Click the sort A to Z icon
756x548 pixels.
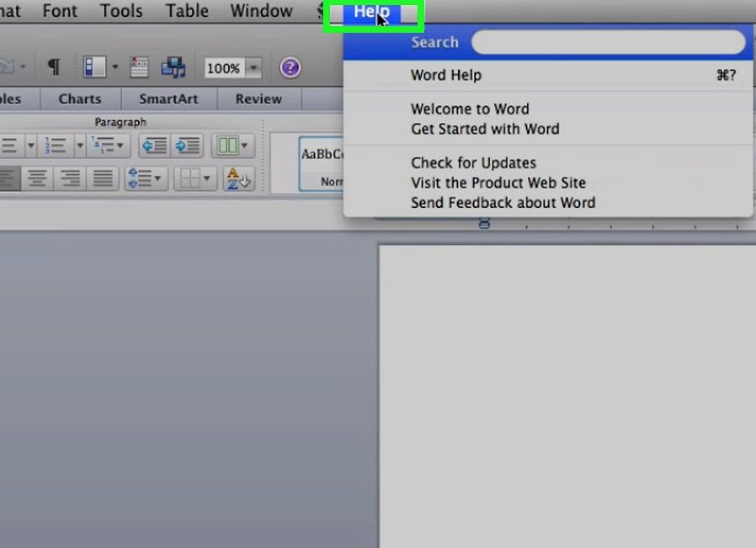[238, 178]
